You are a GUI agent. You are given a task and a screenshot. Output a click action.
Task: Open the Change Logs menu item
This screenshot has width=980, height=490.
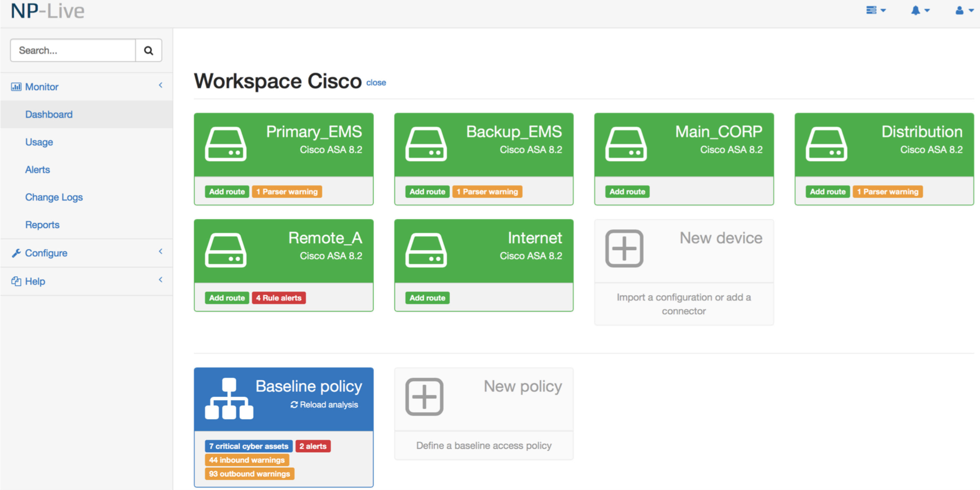(54, 197)
